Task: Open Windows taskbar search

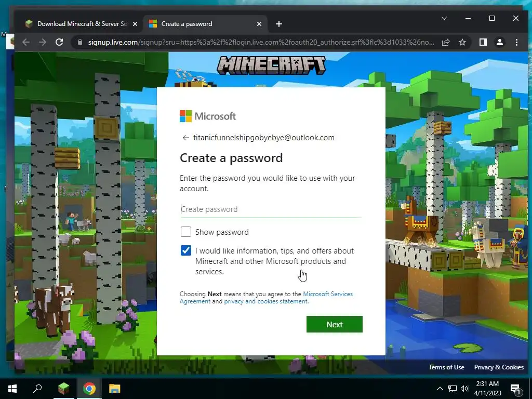Action: [x=37, y=389]
